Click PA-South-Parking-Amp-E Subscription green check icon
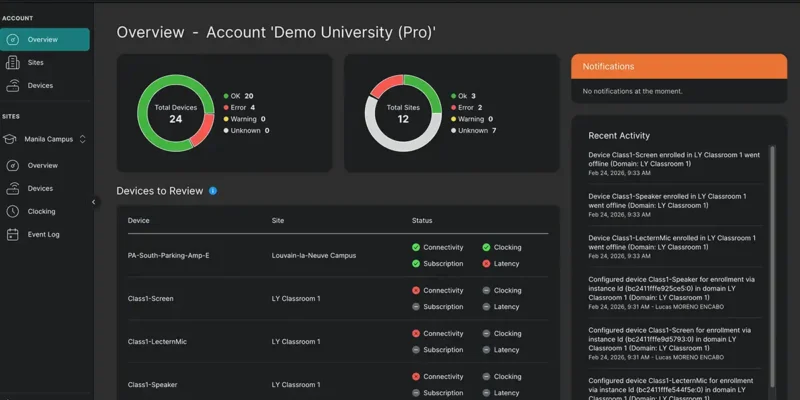800x400 pixels. pos(416,264)
